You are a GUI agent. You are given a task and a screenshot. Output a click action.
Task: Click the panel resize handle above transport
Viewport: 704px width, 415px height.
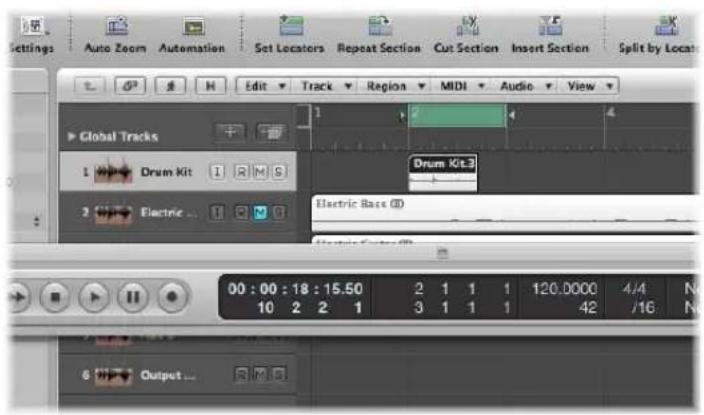click(442, 253)
